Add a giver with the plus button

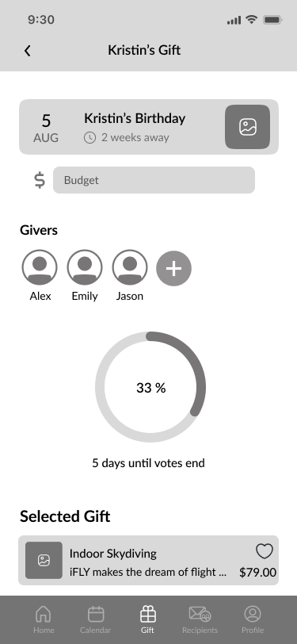pyautogui.click(x=174, y=269)
